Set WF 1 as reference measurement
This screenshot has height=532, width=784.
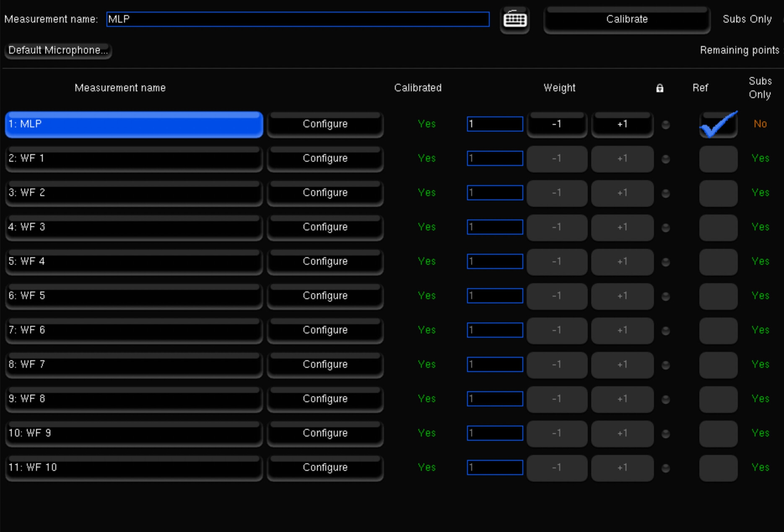pos(718,159)
